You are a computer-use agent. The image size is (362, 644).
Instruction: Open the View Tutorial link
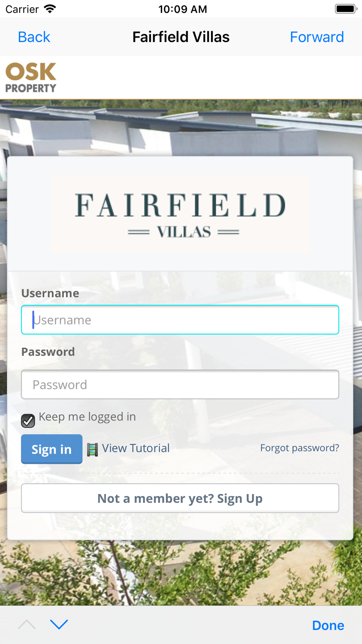click(x=136, y=448)
